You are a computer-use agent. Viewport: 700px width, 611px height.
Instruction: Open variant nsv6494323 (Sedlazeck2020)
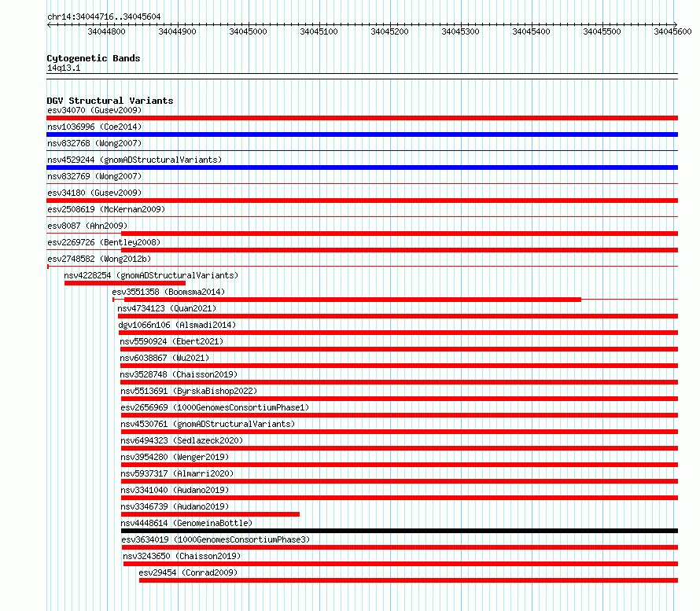pyautogui.click(x=182, y=440)
